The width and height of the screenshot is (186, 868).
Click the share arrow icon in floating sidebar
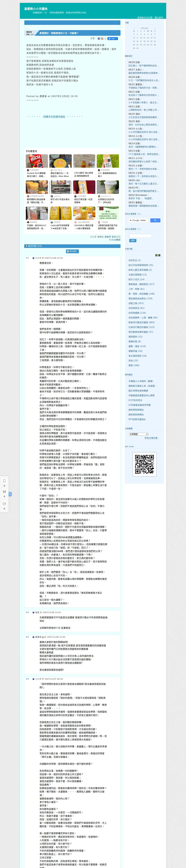pyautogui.click(x=4, y=504)
